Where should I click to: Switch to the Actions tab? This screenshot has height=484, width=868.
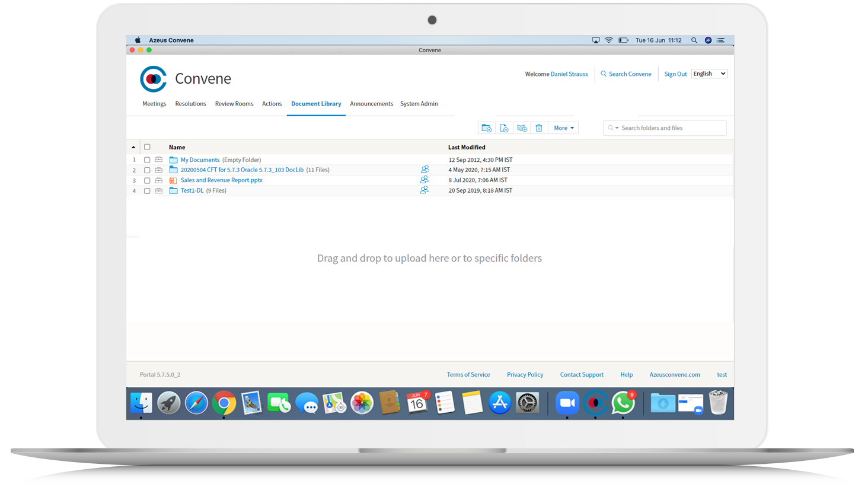[x=272, y=104]
